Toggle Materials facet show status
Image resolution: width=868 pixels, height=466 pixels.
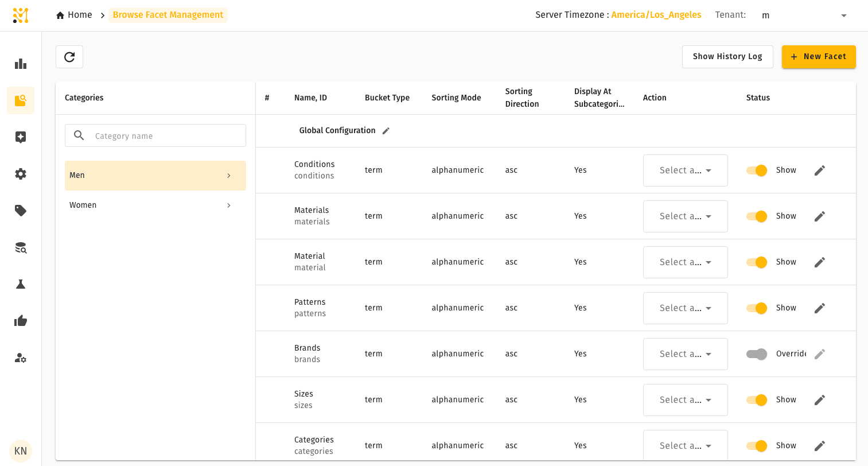(757, 216)
